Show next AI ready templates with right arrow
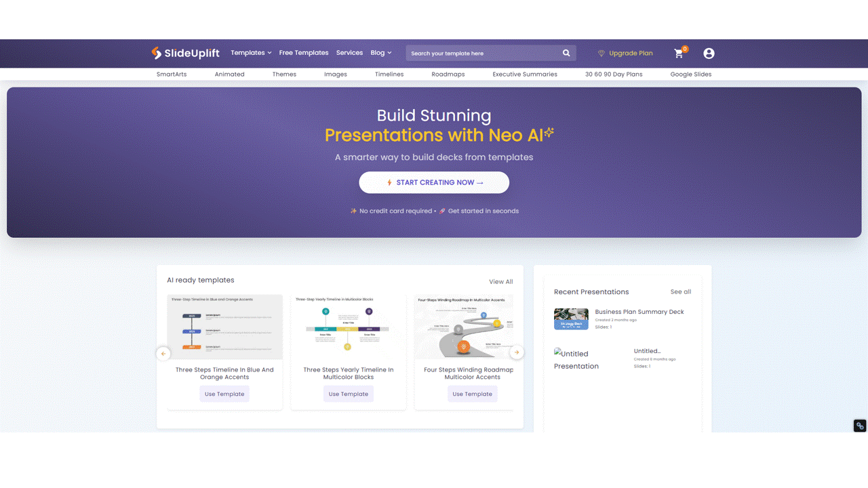This screenshot has width=868, height=488. click(517, 352)
